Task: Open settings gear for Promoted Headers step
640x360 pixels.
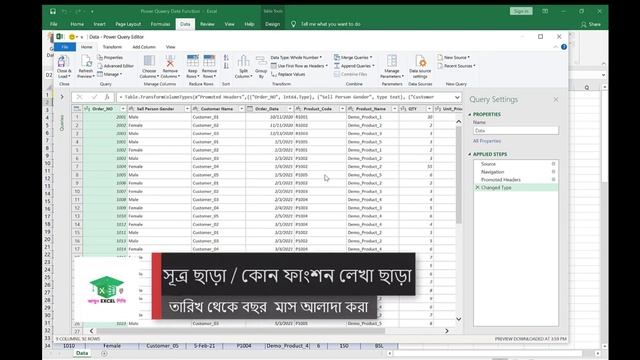Action: 553,180
